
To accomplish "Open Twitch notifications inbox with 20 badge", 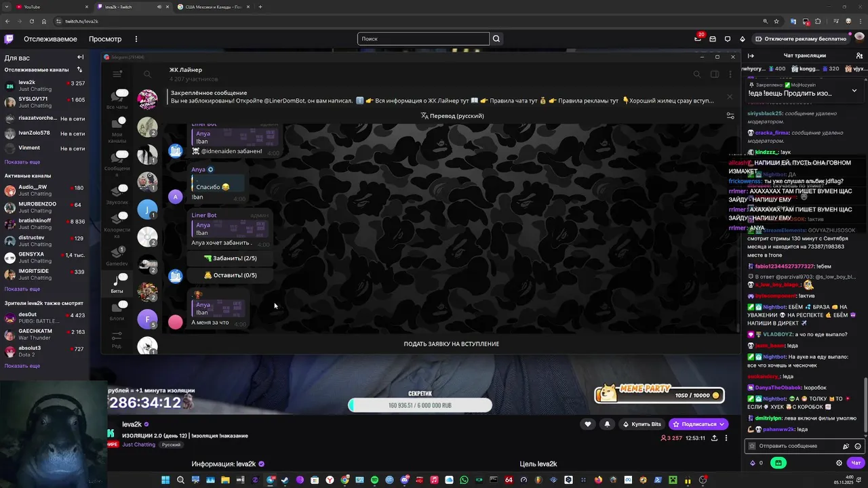I will point(698,39).
